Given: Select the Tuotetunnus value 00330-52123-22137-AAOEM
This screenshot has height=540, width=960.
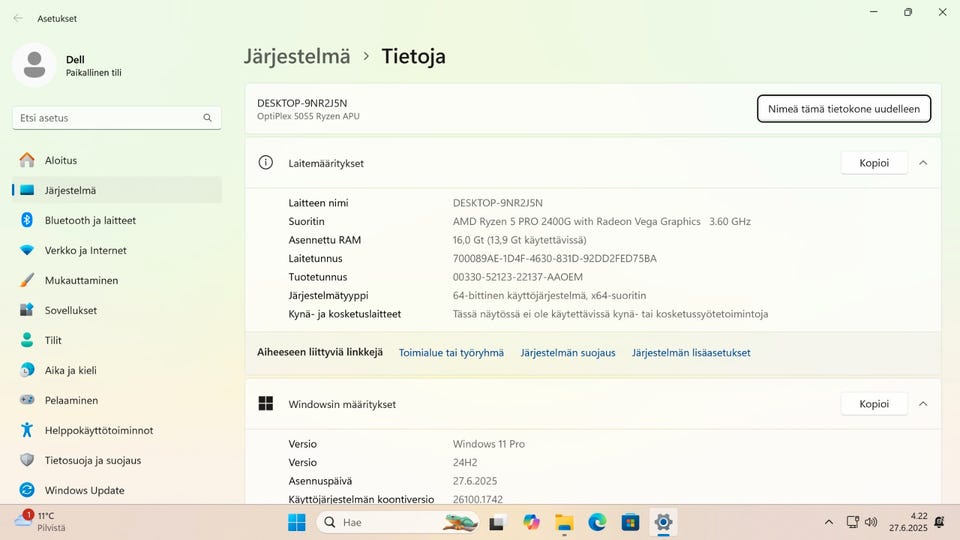Looking at the screenshot, I should [518, 277].
